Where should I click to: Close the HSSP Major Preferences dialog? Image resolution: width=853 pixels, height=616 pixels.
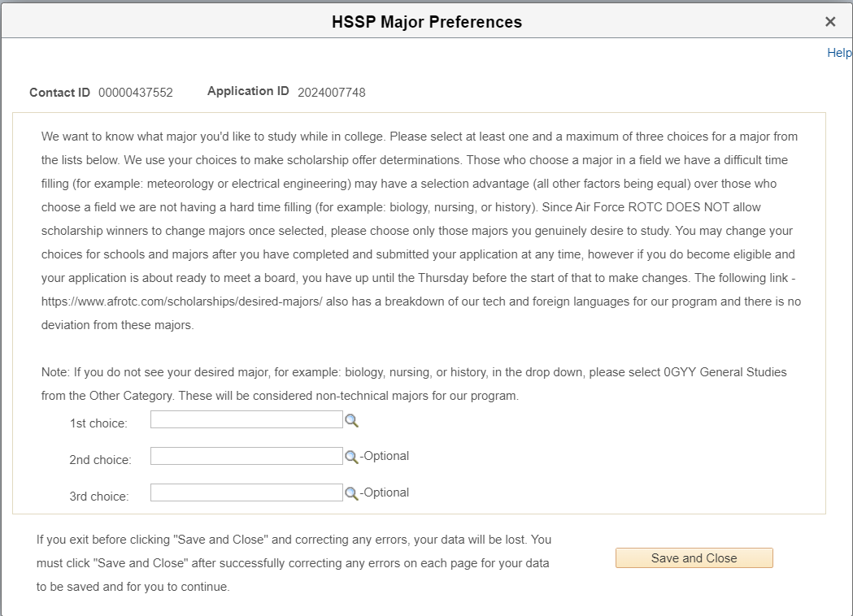click(x=830, y=22)
